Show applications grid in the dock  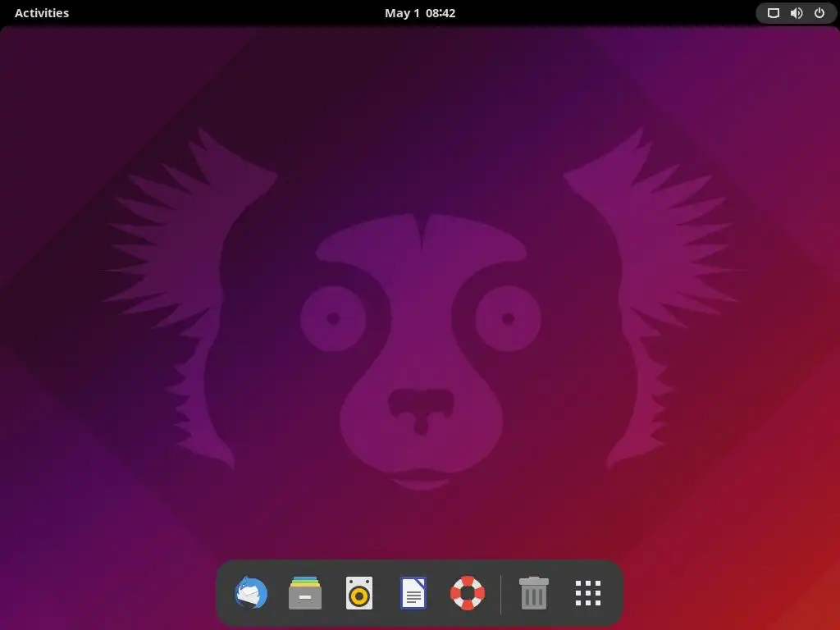[587, 592]
